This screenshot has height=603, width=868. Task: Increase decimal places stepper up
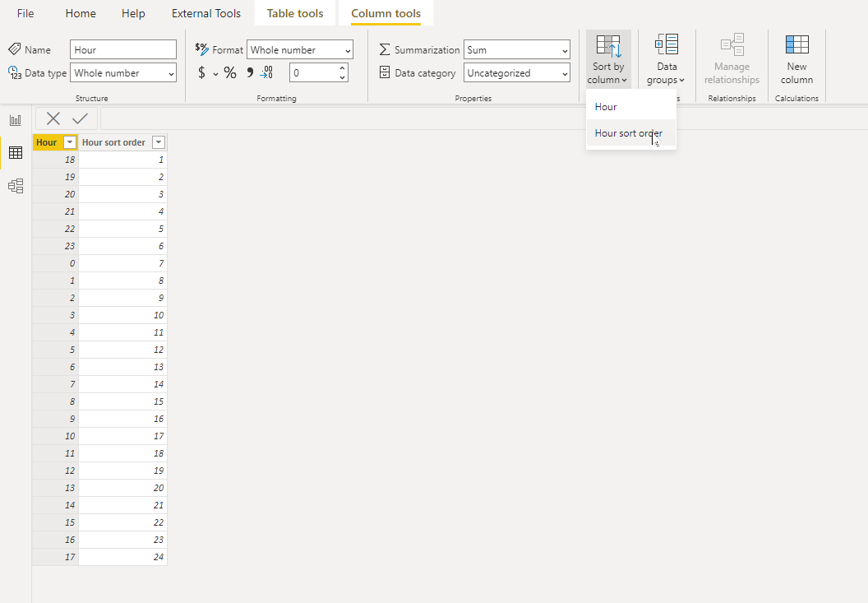342,68
